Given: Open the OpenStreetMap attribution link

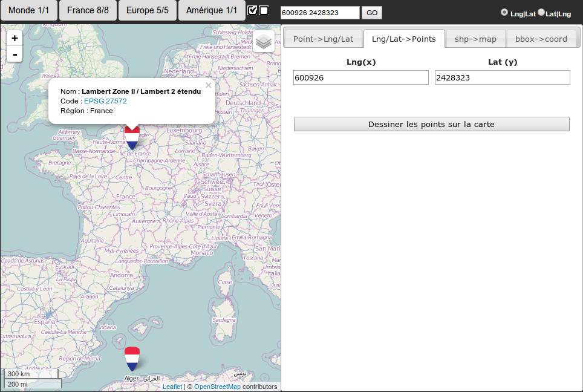Looking at the screenshot, I should tap(217, 387).
